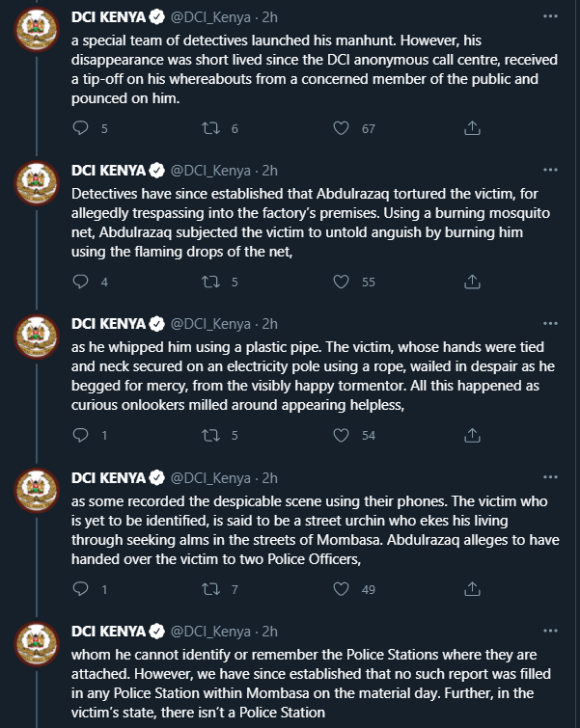Open more options on the plastic pipe tweet
580x728 pixels.
550,323
